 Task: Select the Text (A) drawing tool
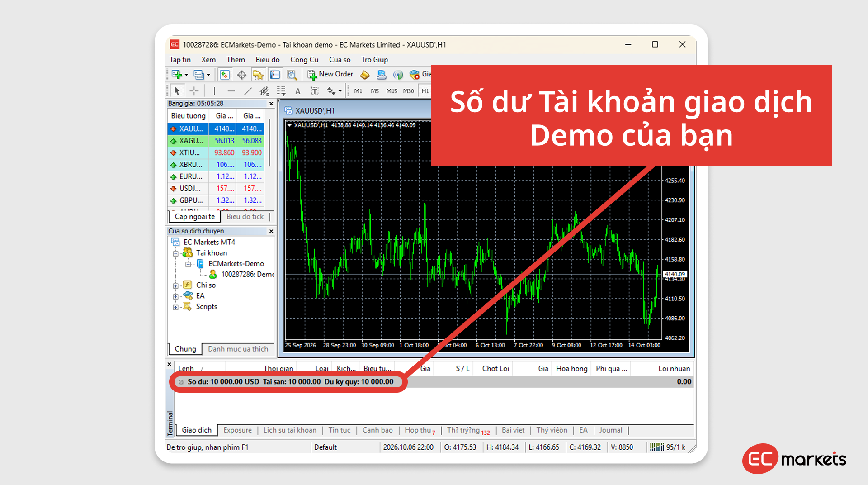tap(298, 91)
